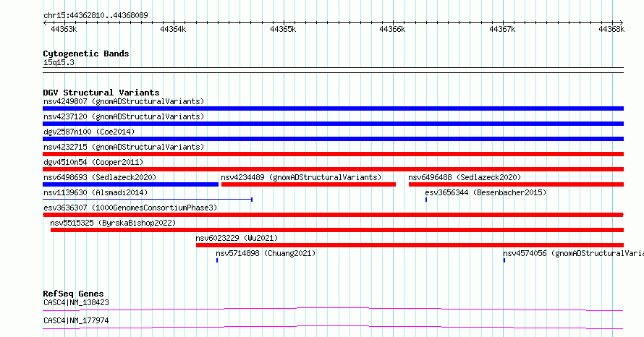
Task: Open nsv5714898 (Chuang2021) label
Action: click(x=266, y=253)
